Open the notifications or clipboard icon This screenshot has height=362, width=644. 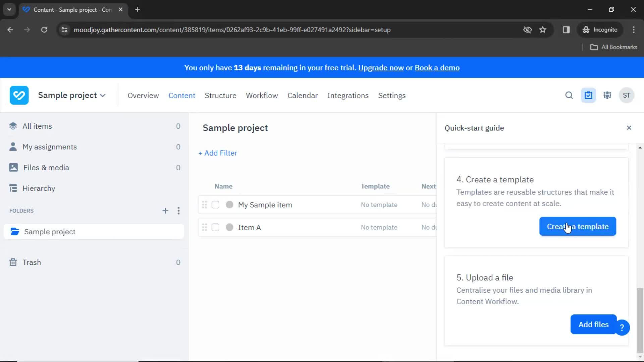pos(589,96)
